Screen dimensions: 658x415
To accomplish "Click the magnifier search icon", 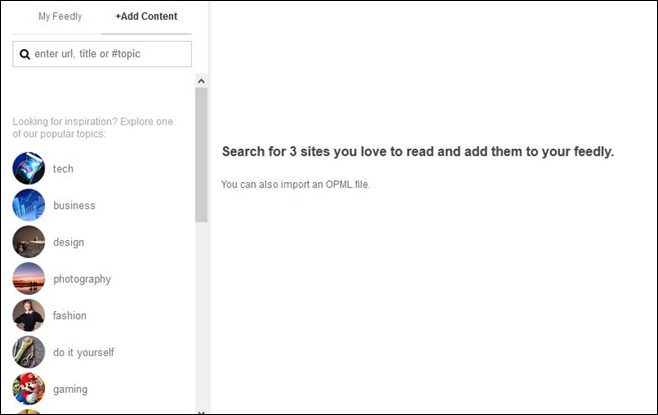I will click(x=25, y=54).
